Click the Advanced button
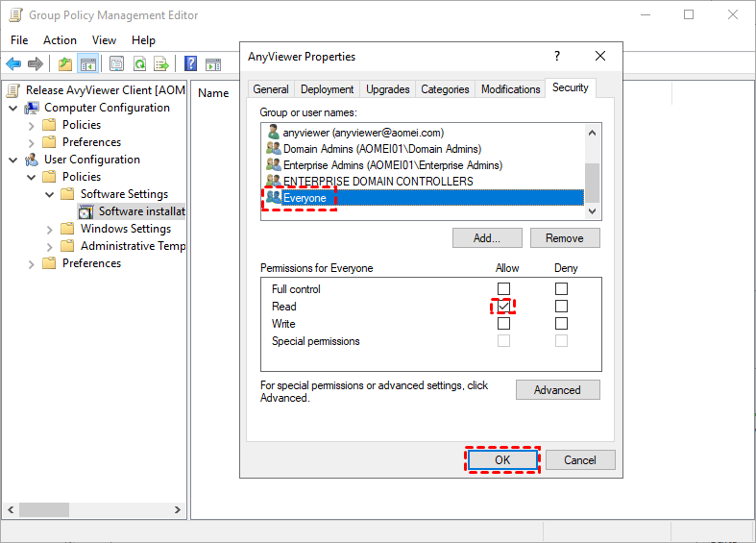The image size is (756, 543). point(557,390)
